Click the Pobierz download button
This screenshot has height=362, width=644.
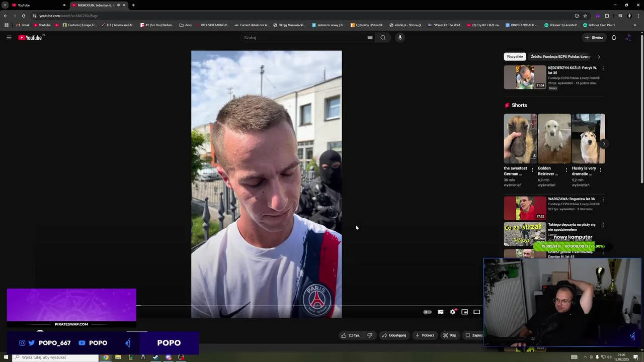pyautogui.click(x=425, y=335)
